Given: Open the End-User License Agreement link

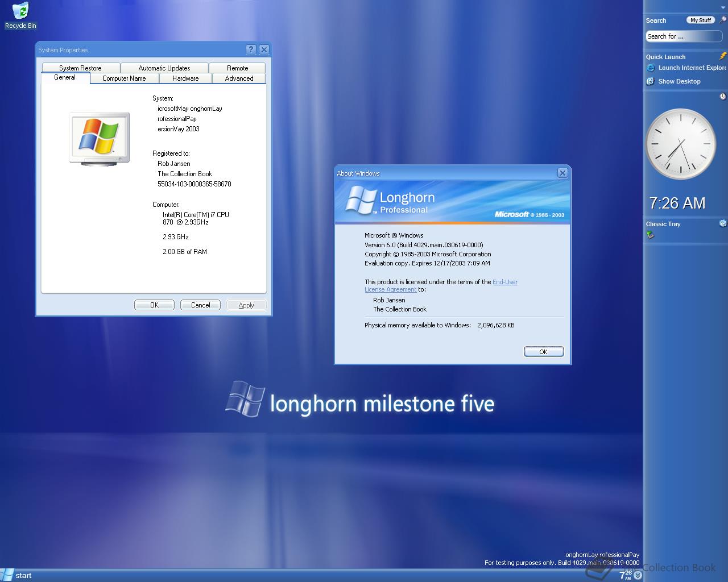Looking at the screenshot, I should click(441, 285).
